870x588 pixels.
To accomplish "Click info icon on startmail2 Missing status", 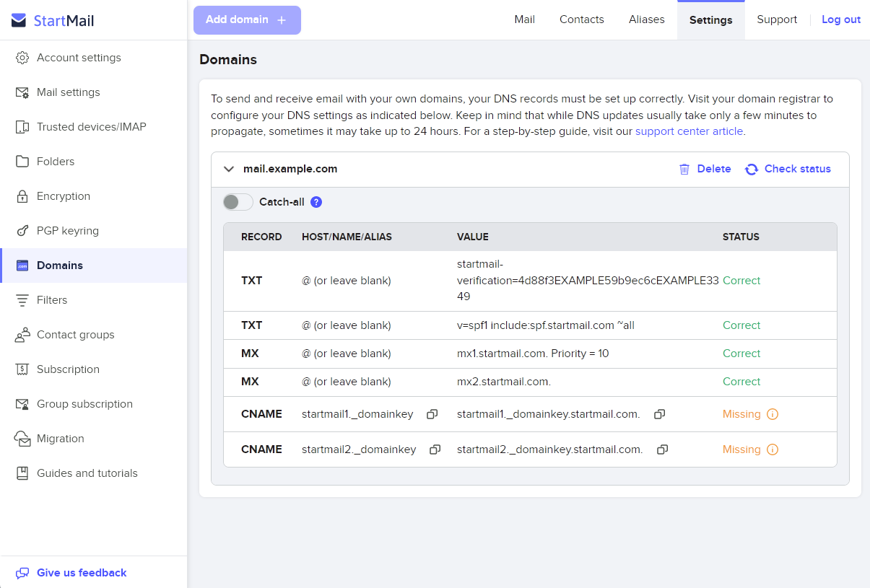I will coord(773,449).
